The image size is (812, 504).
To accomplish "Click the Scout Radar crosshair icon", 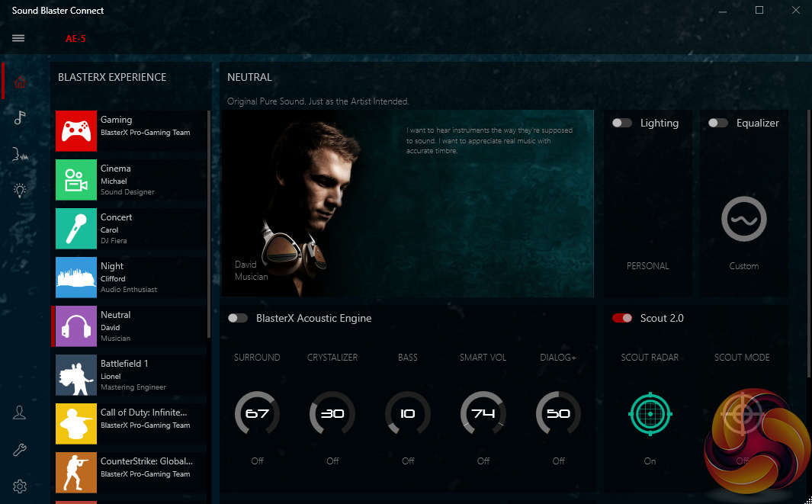I will point(650,414).
